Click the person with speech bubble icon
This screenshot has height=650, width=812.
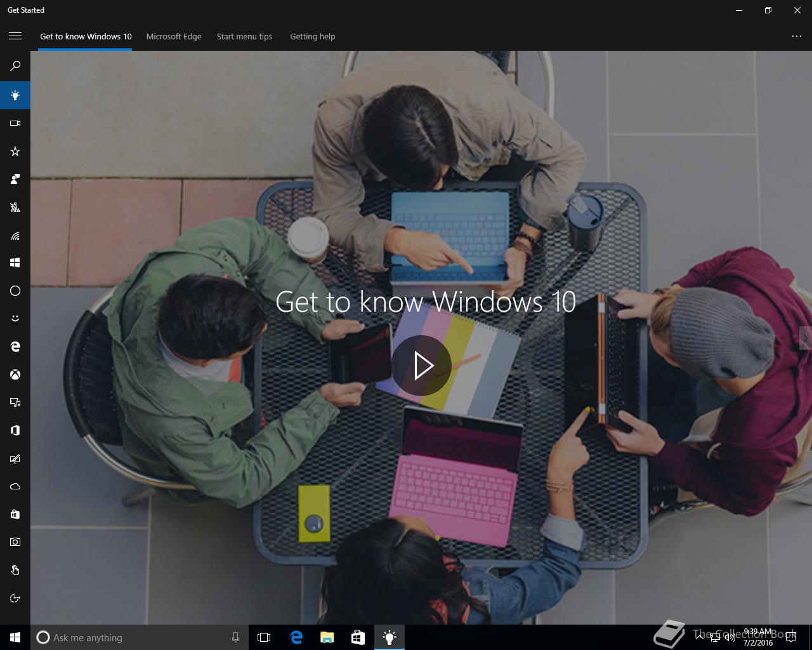pos(15,179)
